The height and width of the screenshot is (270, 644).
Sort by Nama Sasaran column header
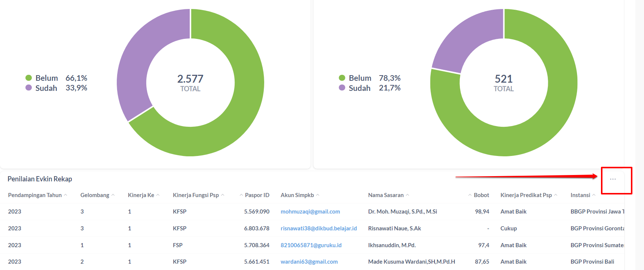[388, 195]
